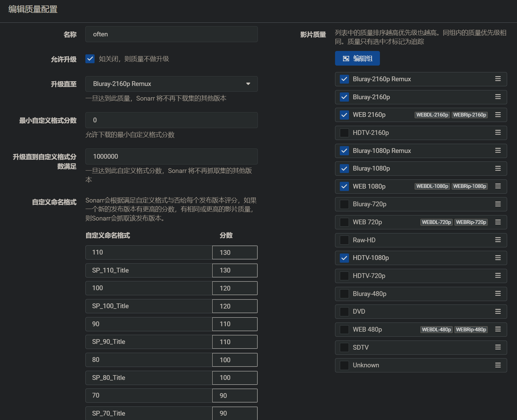Open the 升级直至 quality dropdown
517x420 pixels.
point(171,84)
